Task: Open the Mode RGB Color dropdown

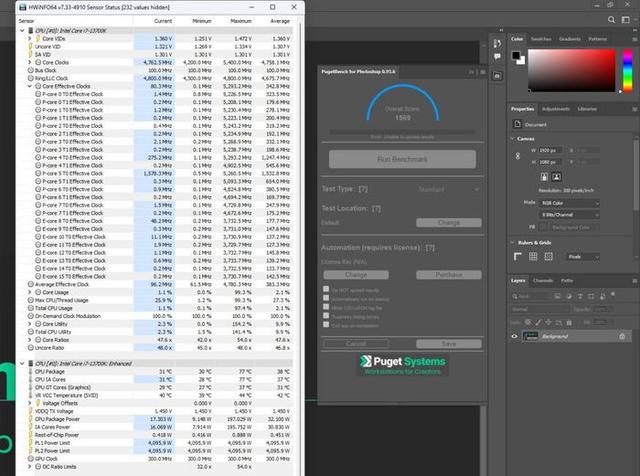Action: click(569, 203)
